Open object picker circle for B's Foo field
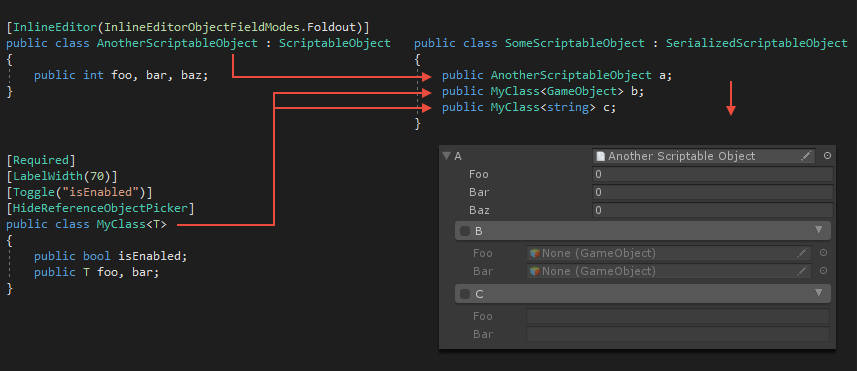The height and width of the screenshot is (371, 857). pyautogui.click(x=823, y=253)
